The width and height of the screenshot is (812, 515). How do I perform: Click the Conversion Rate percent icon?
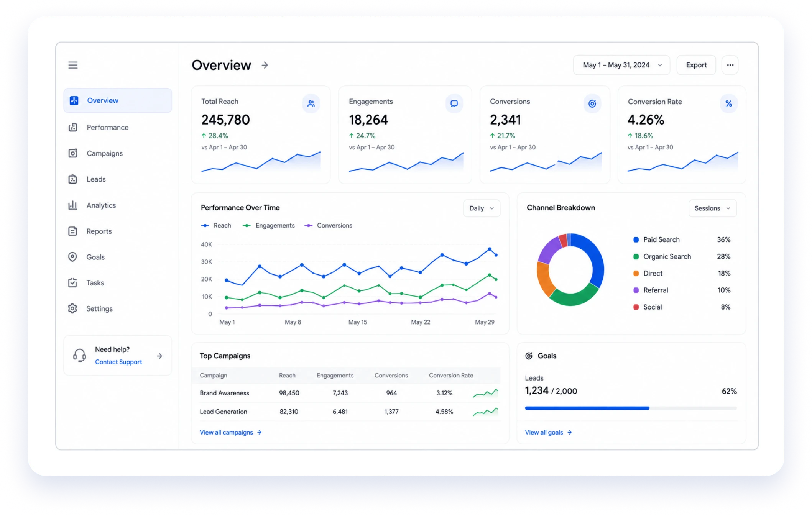pos(728,103)
